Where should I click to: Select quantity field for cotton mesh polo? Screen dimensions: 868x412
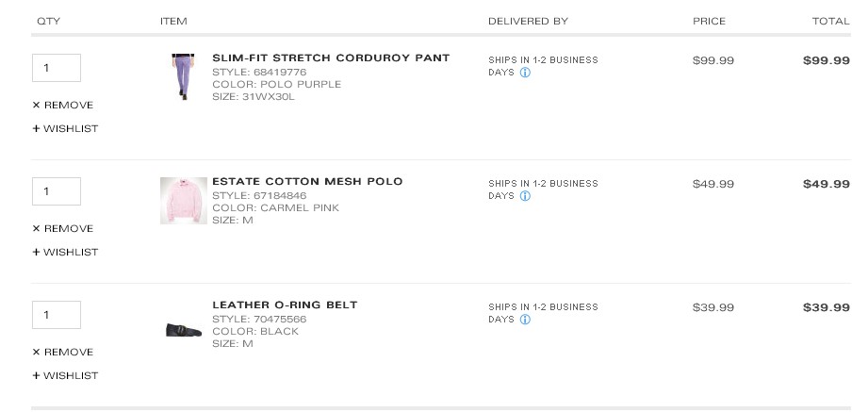pyautogui.click(x=57, y=191)
